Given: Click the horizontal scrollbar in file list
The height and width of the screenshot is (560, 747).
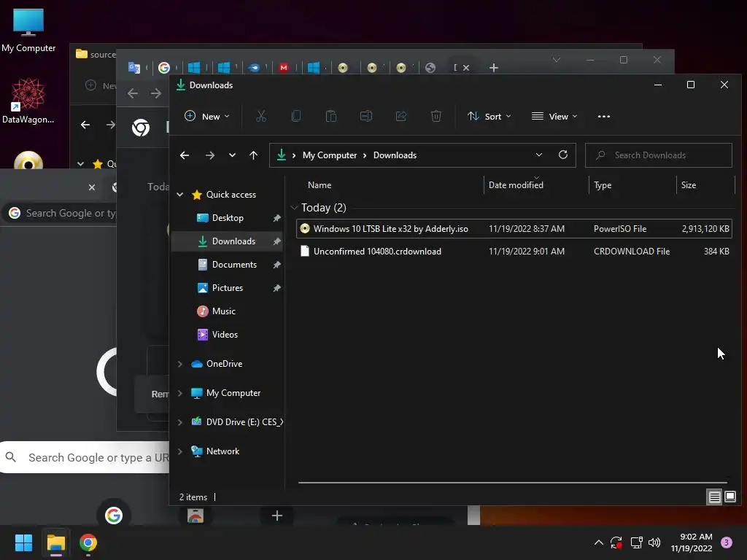Looking at the screenshot, I should (513, 483).
